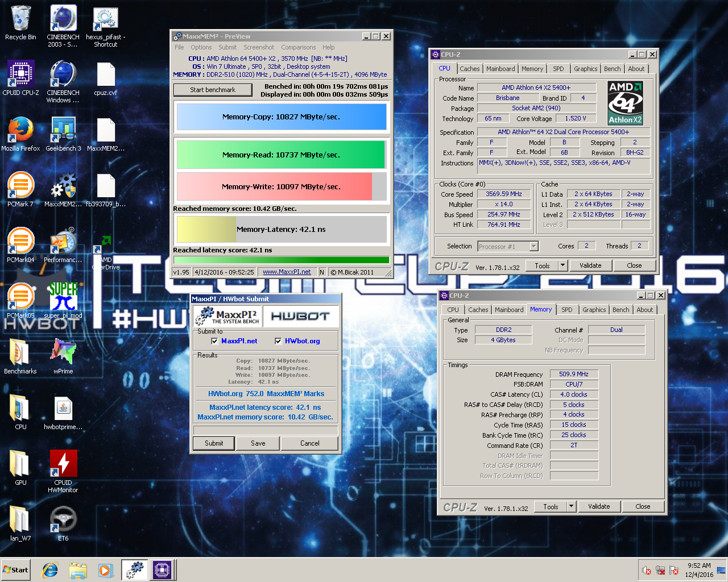Toggle MaxxPI.net submit checkbox

pyautogui.click(x=214, y=341)
